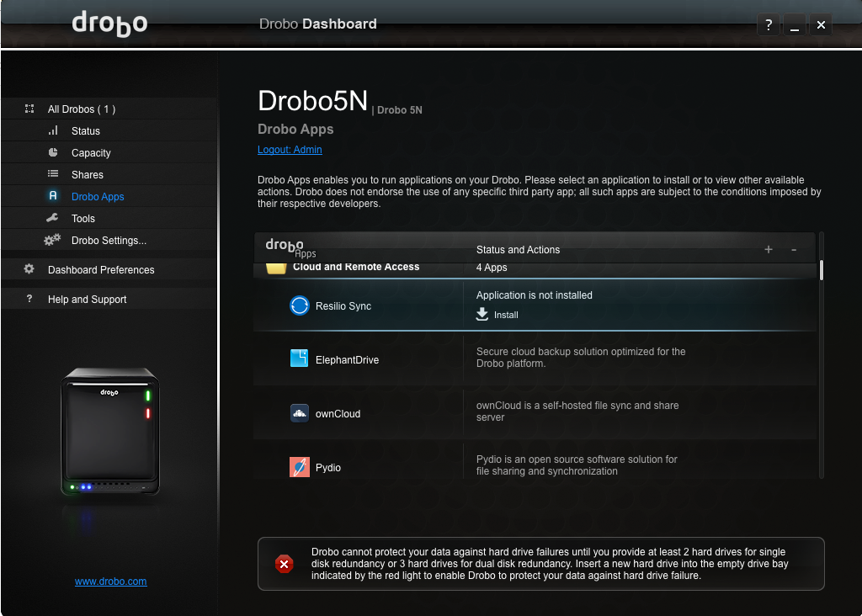This screenshot has width=862, height=616.
Task: Click the Drobo 5N device image
Action: pyautogui.click(x=110, y=432)
